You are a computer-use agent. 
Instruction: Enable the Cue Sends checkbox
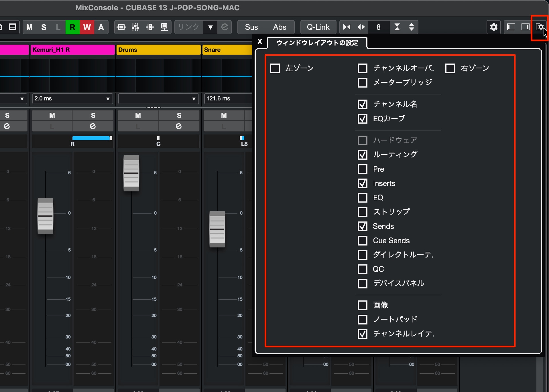[363, 241]
